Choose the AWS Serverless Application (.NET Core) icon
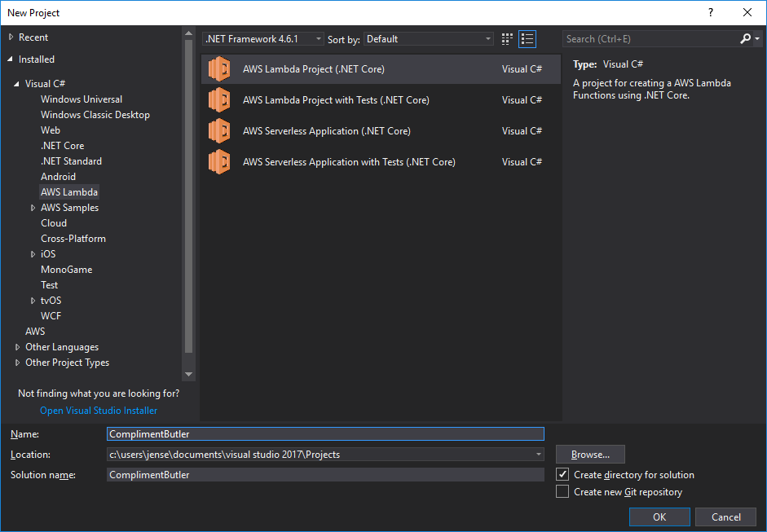Viewport: 767px width, 532px height. (219, 131)
